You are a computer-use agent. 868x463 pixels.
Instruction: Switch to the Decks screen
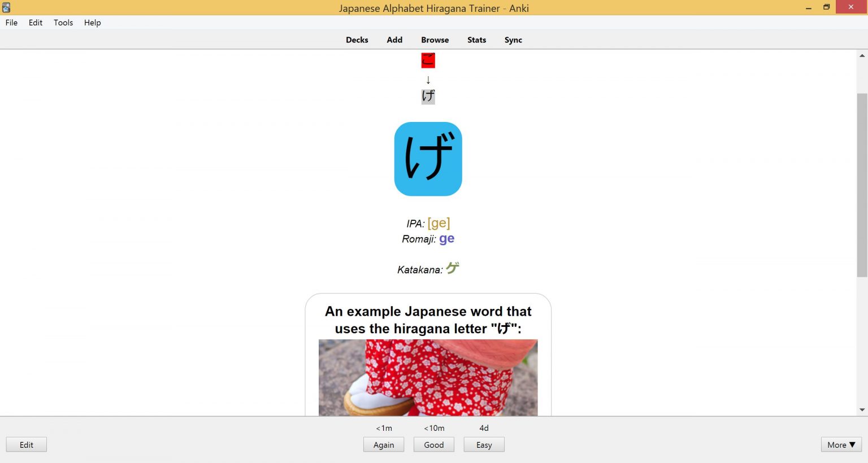click(x=357, y=40)
